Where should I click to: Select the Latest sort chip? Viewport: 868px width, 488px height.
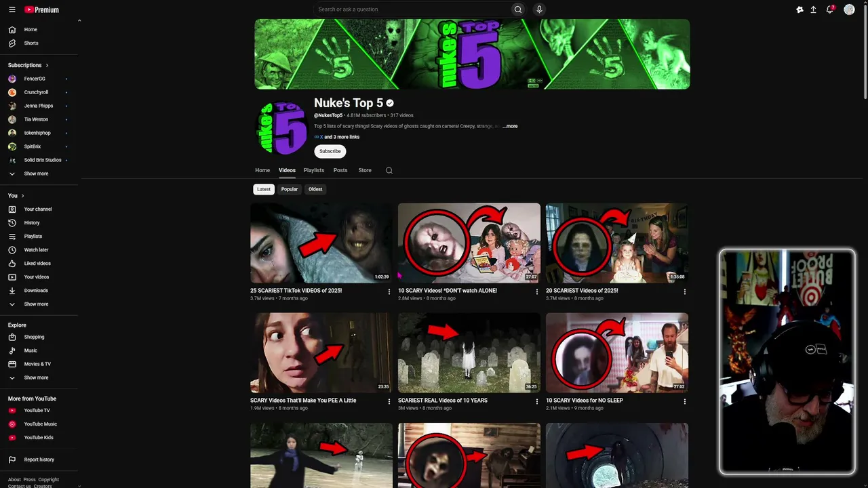pyautogui.click(x=264, y=189)
